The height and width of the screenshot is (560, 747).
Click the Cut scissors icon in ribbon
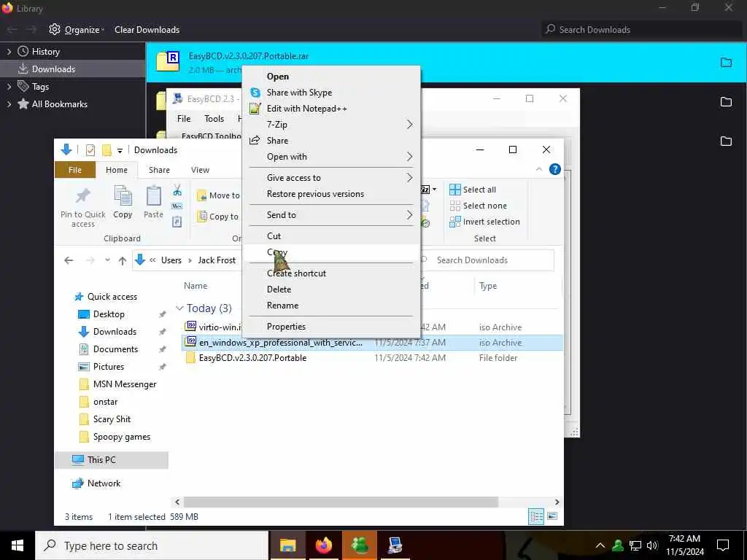(177, 190)
